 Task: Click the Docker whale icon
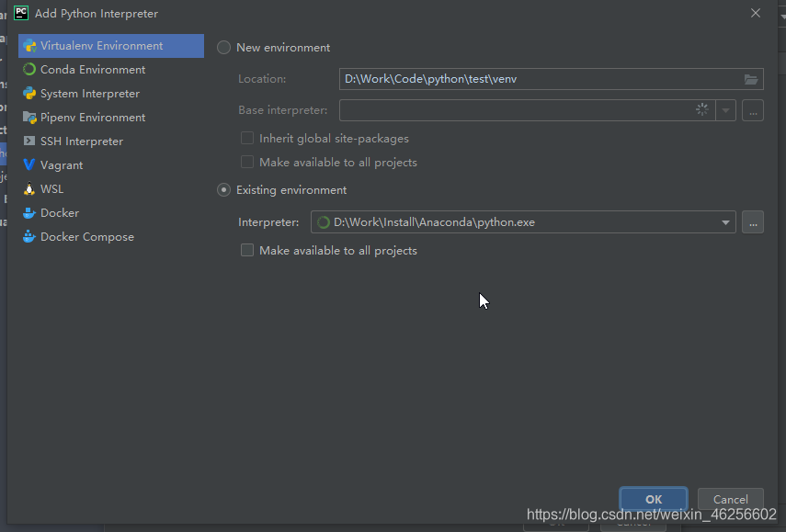pos(29,213)
